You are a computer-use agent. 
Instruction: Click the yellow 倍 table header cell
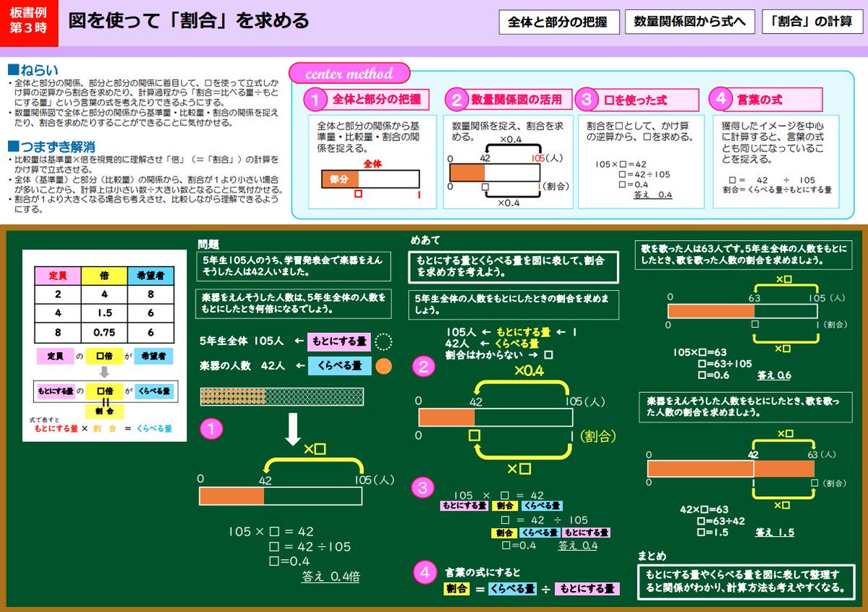tap(104, 276)
